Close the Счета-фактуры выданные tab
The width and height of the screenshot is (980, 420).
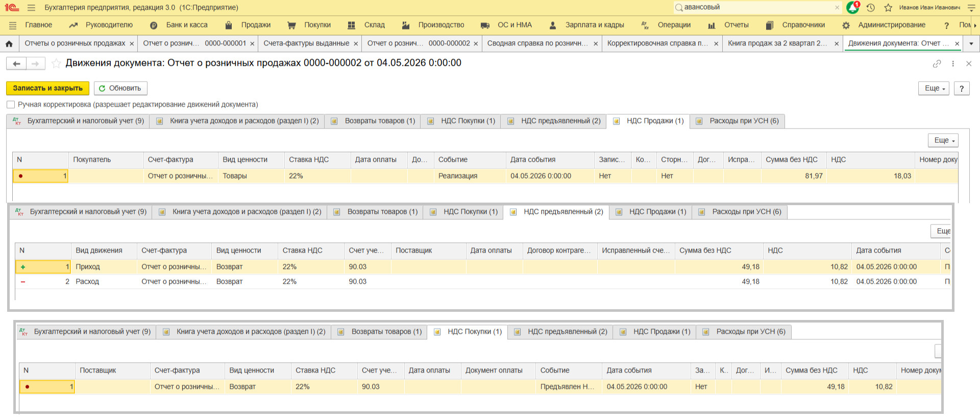tap(356, 44)
